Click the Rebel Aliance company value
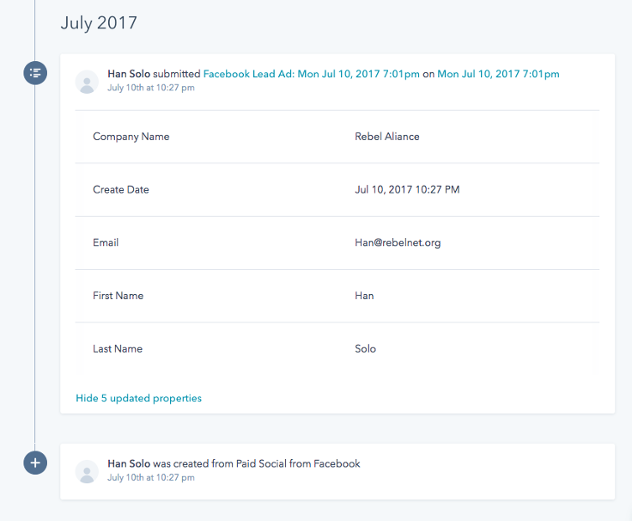This screenshot has width=632, height=521. point(387,137)
